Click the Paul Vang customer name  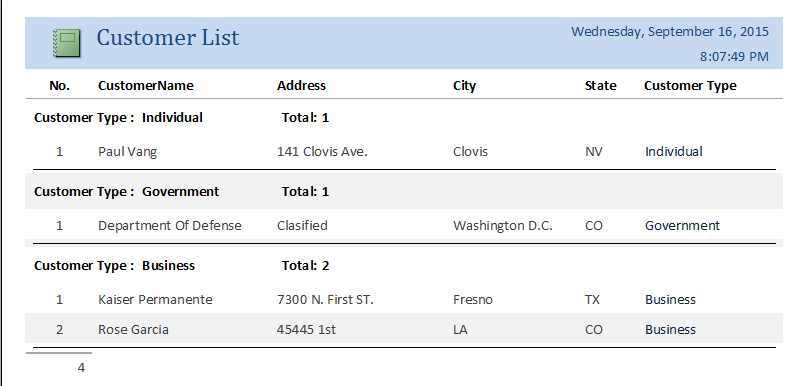pyautogui.click(x=128, y=152)
